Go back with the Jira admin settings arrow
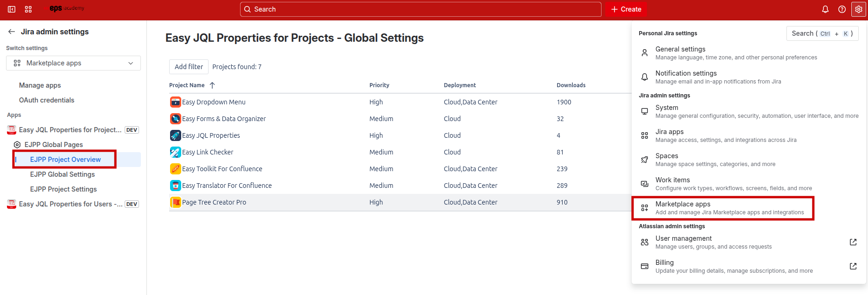The width and height of the screenshot is (868, 295). click(x=12, y=32)
